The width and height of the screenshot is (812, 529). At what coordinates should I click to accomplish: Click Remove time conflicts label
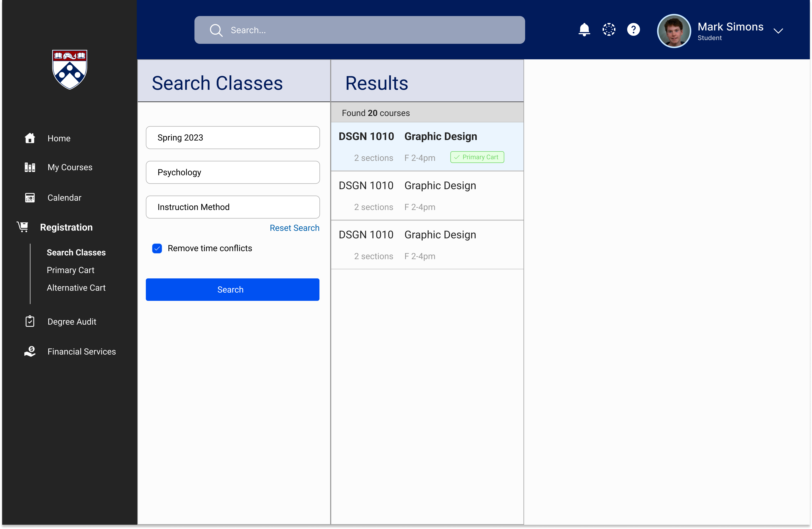click(210, 248)
